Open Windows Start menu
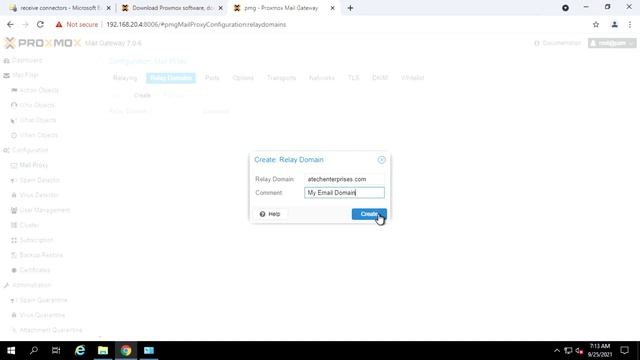This screenshot has height=360, width=640. pyautogui.click(x=11, y=350)
